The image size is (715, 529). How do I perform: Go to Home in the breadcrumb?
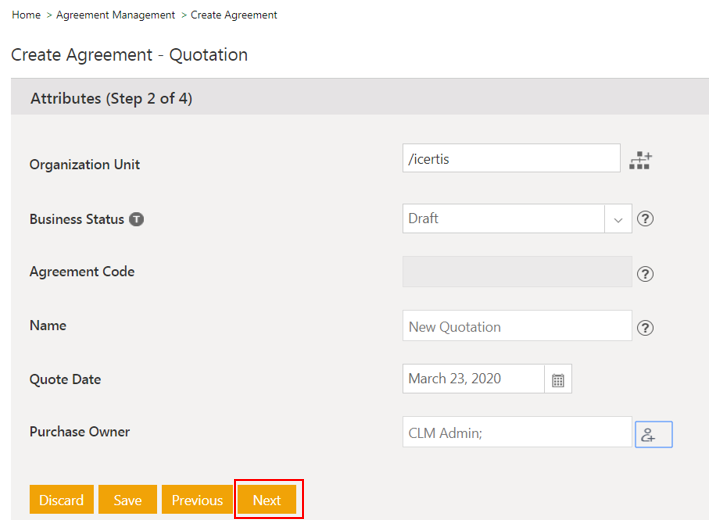[26, 15]
